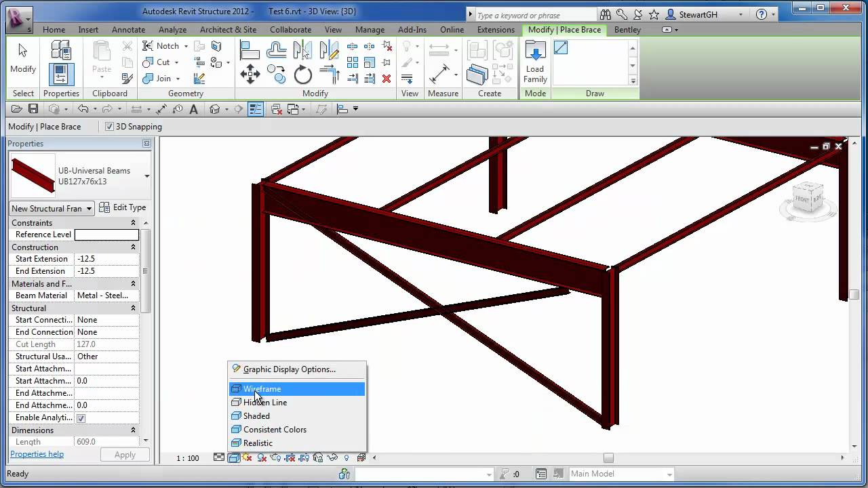Open the Annotate ribbon tab
The height and width of the screenshot is (488, 868).
click(129, 30)
